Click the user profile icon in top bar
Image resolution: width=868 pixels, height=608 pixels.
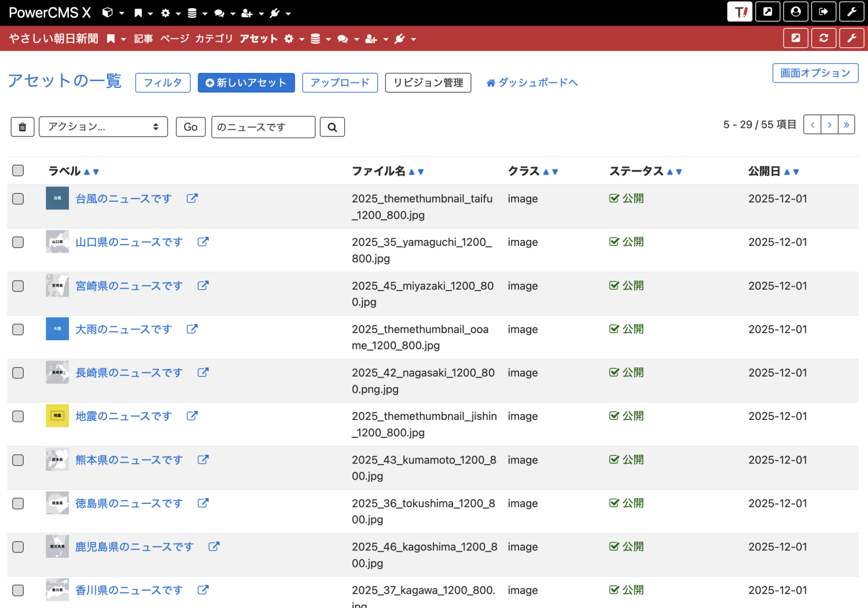tap(796, 12)
